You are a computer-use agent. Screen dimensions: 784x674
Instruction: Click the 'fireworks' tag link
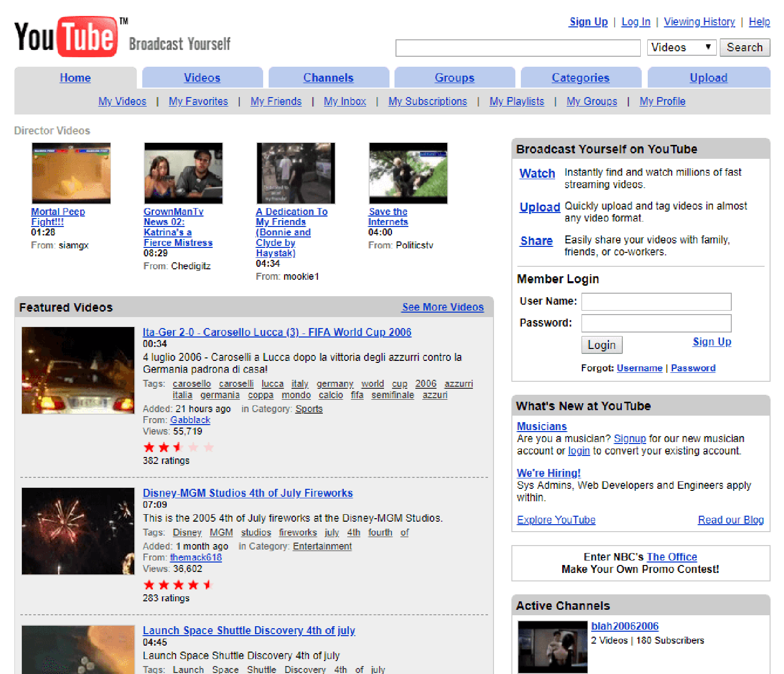click(x=298, y=532)
